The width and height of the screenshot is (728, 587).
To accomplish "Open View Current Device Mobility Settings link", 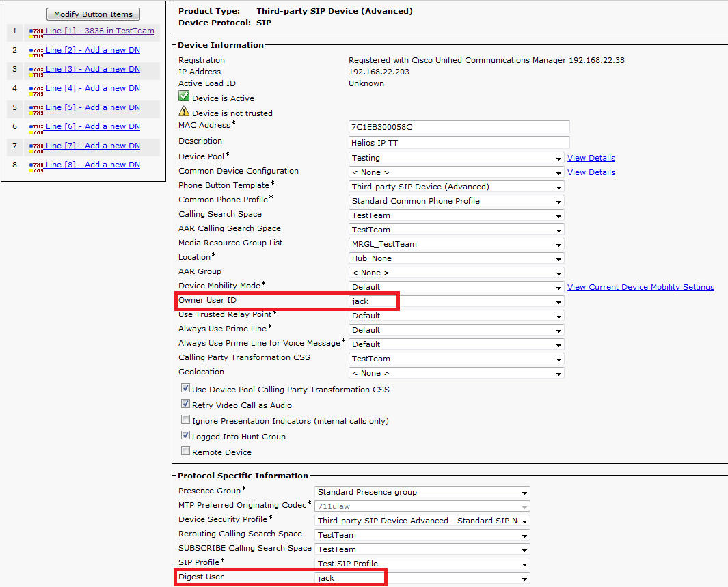I will (641, 287).
